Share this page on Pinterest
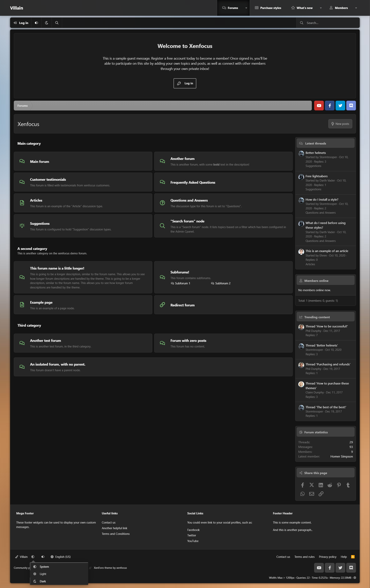This screenshot has width=370, height=588. tap(339, 485)
